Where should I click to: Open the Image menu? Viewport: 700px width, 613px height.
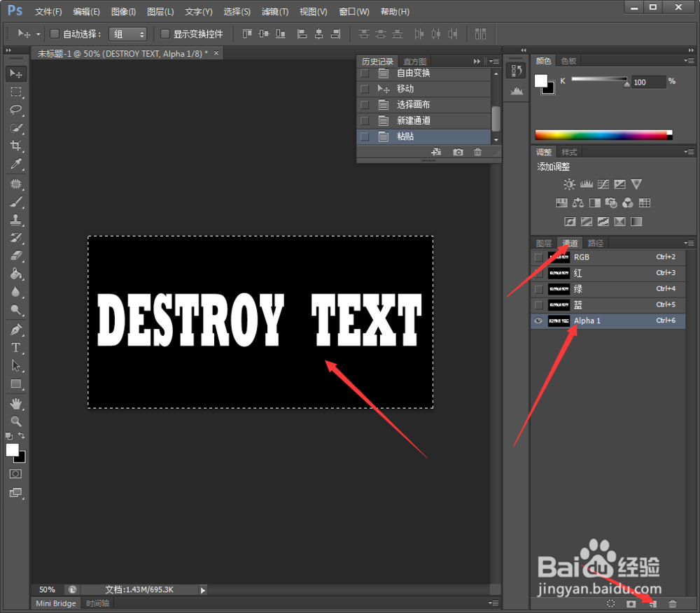tap(123, 12)
